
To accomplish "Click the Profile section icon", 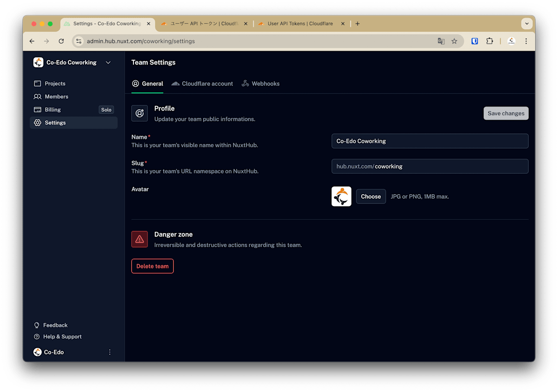I will (x=139, y=113).
